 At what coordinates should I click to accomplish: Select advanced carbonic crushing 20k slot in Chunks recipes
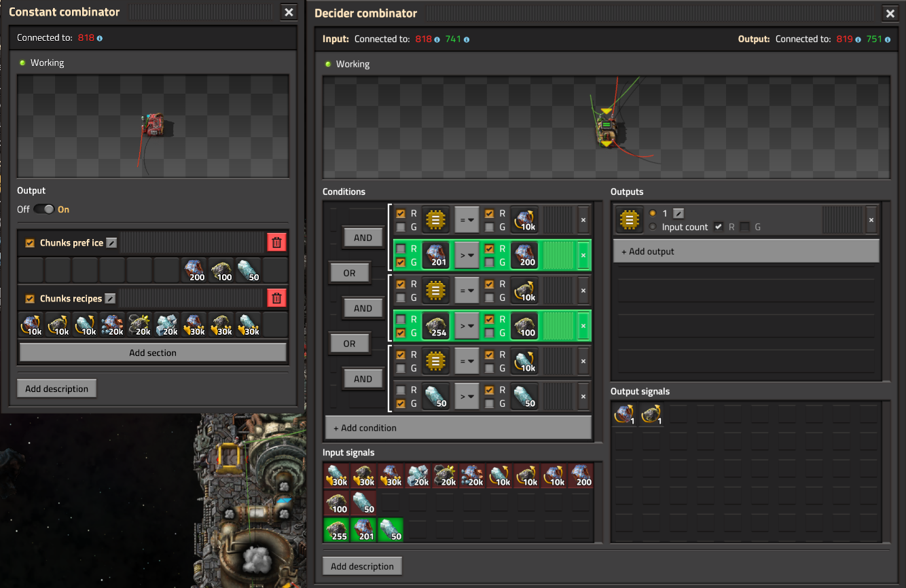(x=140, y=325)
